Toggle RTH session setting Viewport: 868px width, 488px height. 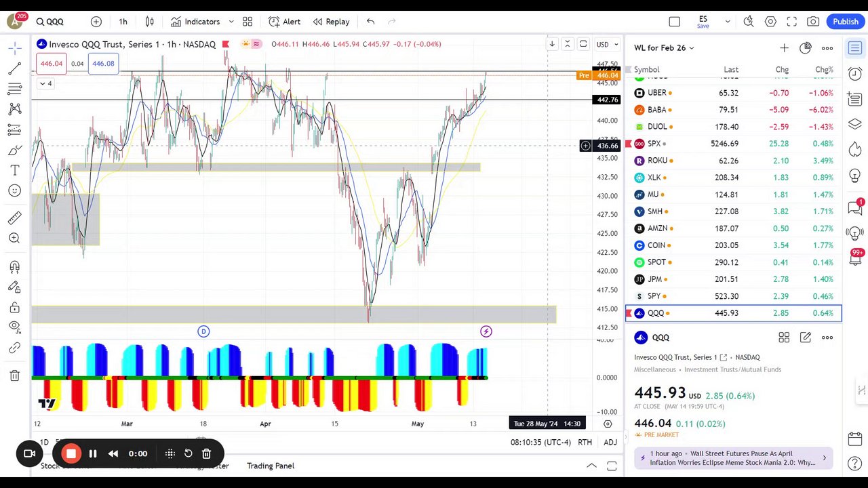pyautogui.click(x=585, y=442)
